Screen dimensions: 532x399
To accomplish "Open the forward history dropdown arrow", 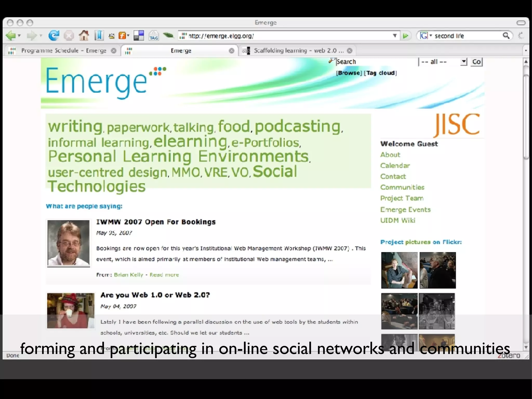I will coord(41,36).
